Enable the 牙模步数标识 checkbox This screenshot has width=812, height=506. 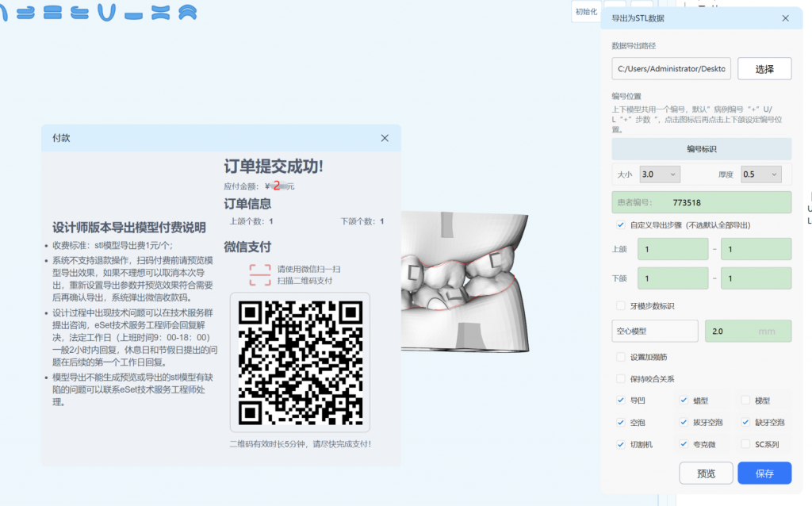click(x=620, y=306)
